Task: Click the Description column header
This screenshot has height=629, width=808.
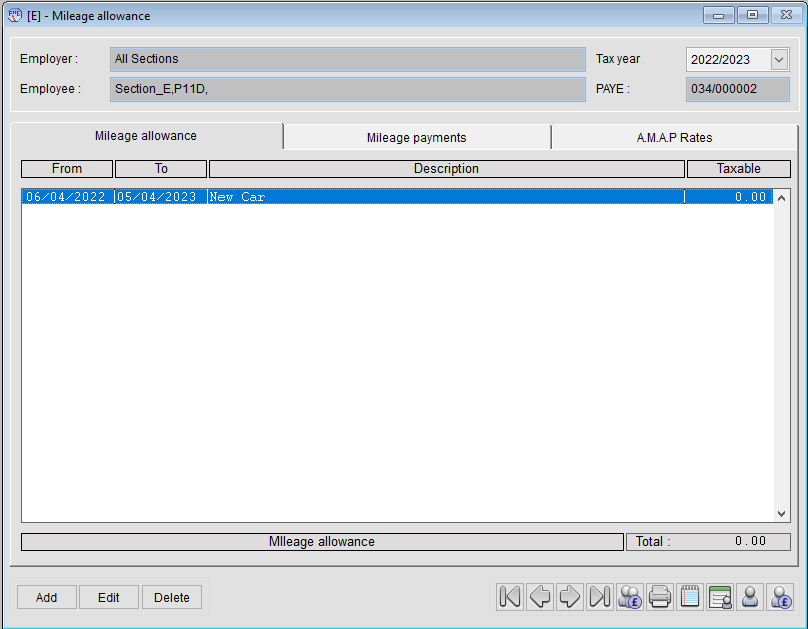Action: pos(446,168)
